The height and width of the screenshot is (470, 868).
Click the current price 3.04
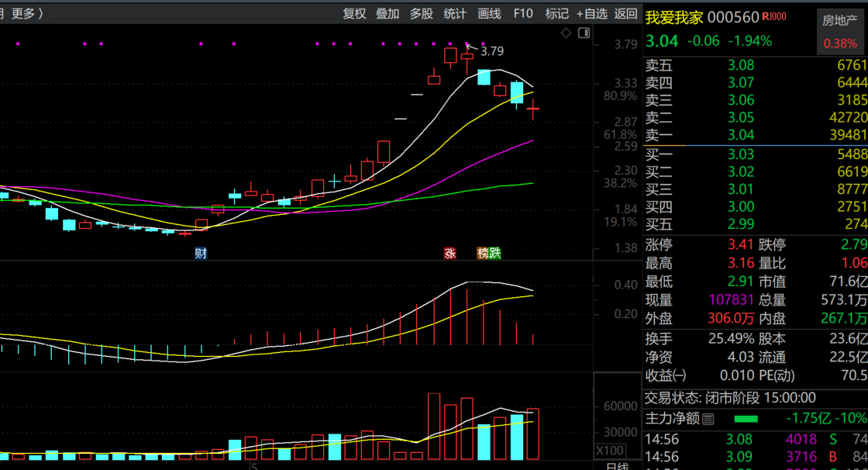(x=662, y=41)
